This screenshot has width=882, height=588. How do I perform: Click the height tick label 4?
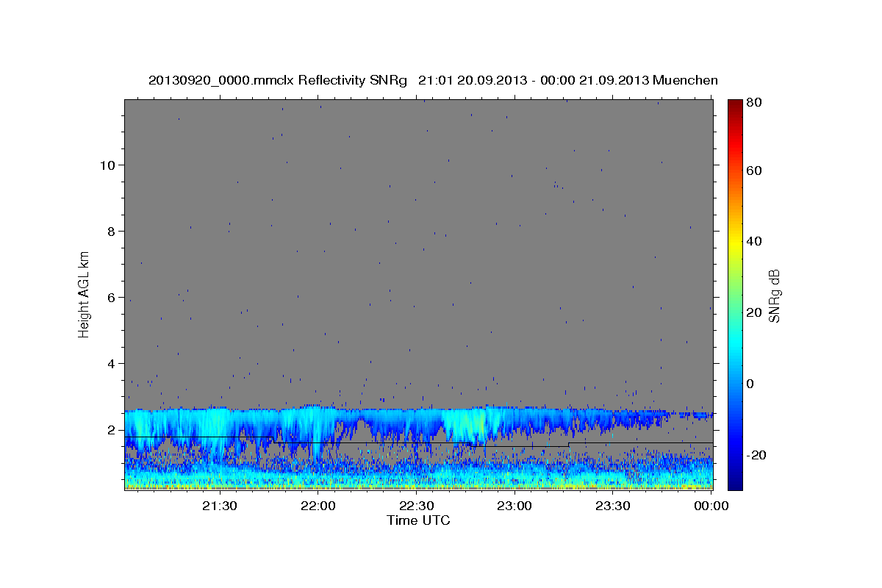tap(112, 364)
